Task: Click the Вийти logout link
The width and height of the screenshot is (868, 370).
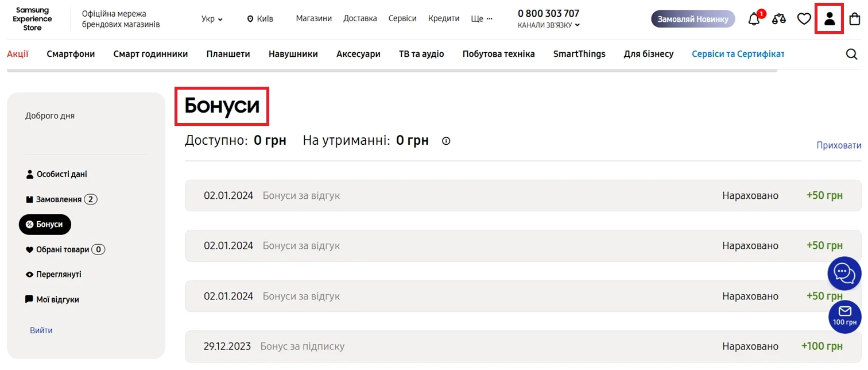Action: (x=41, y=330)
